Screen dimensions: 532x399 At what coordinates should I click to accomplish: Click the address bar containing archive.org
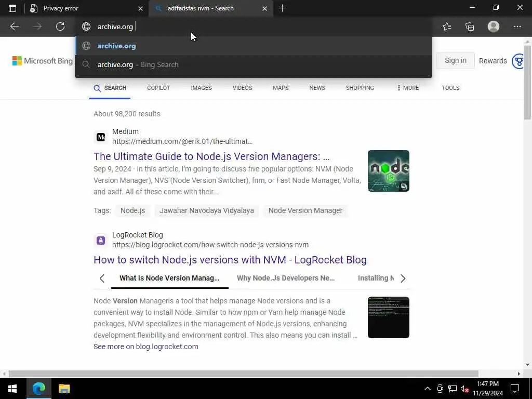(x=253, y=26)
